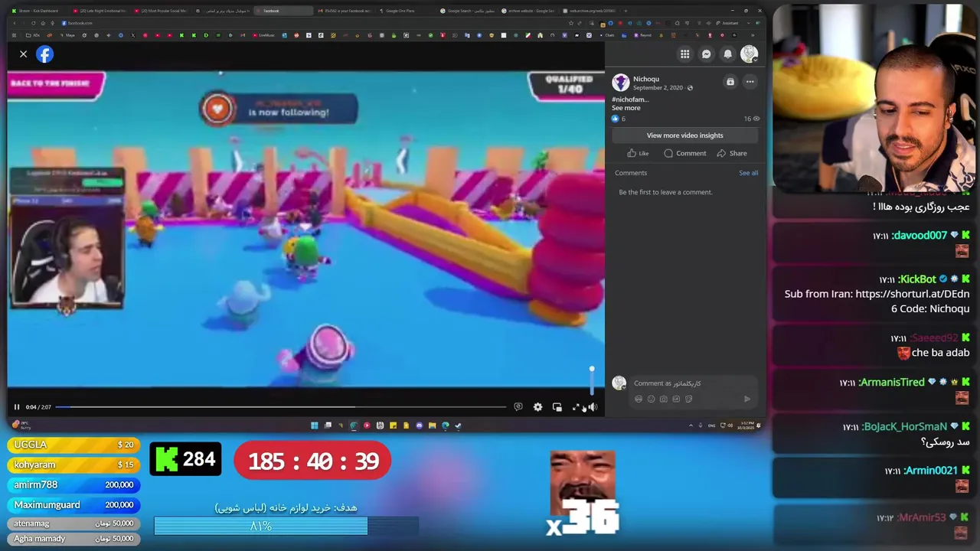Open the Nichoqu page name link
The width and height of the screenshot is (980, 551).
coord(645,79)
